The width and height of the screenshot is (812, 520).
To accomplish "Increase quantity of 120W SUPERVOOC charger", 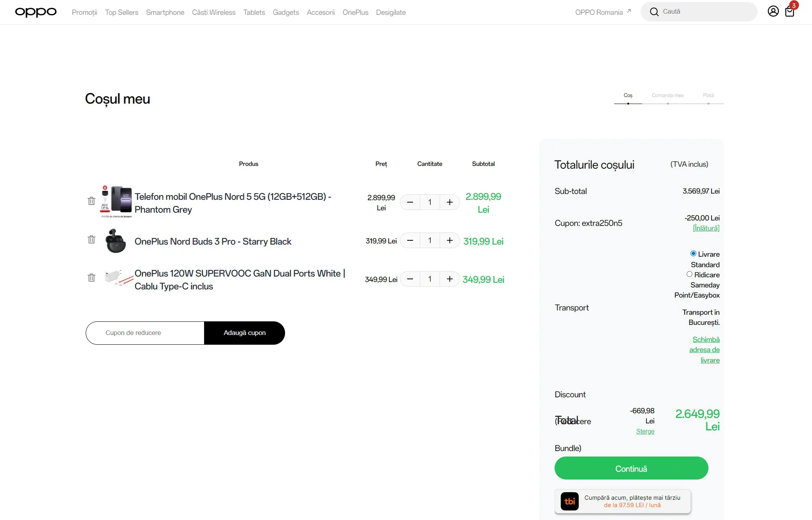I will (x=450, y=279).
